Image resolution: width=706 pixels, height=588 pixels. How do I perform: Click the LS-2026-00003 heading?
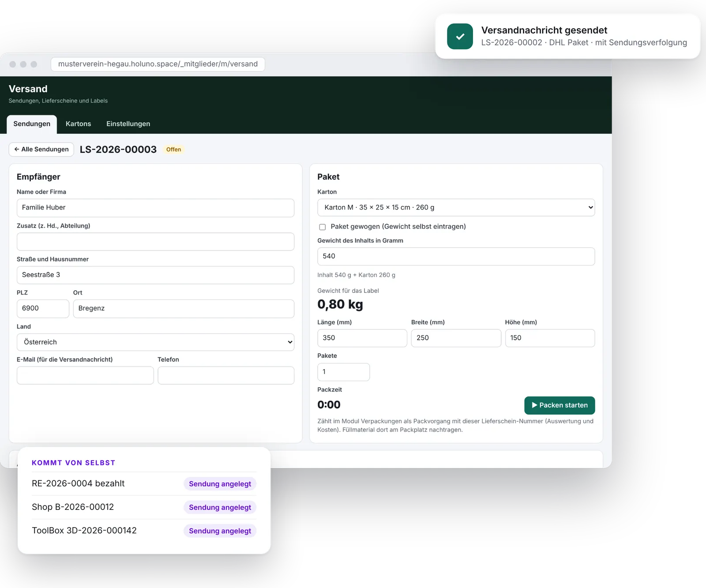coord(118,150)
